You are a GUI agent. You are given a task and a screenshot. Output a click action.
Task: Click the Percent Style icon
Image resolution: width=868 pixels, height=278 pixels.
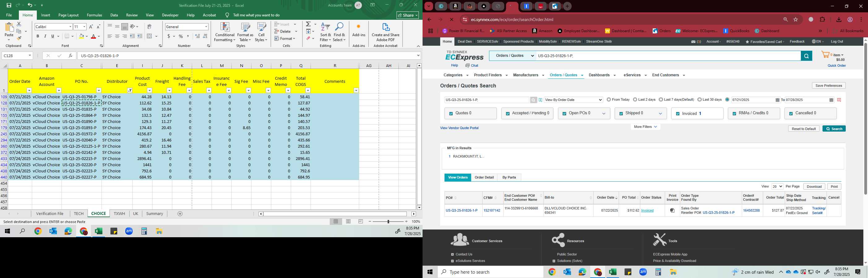[x=181, y=36]
